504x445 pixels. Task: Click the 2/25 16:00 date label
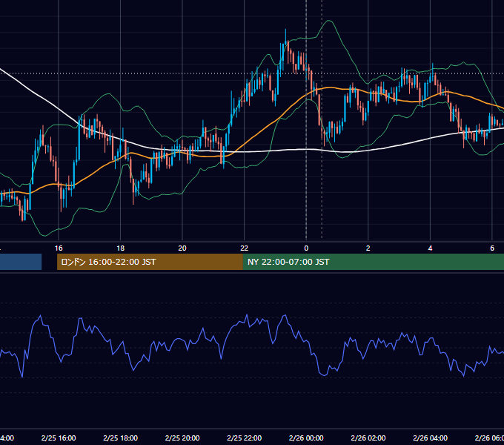pyautogui.click(x=59, y=438)
